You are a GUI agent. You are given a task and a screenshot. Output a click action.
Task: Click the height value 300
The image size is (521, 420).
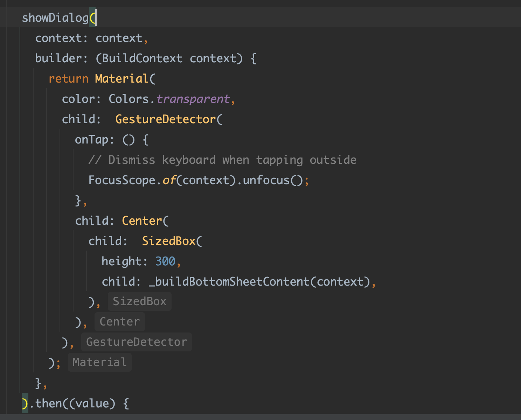click(165, 261)
